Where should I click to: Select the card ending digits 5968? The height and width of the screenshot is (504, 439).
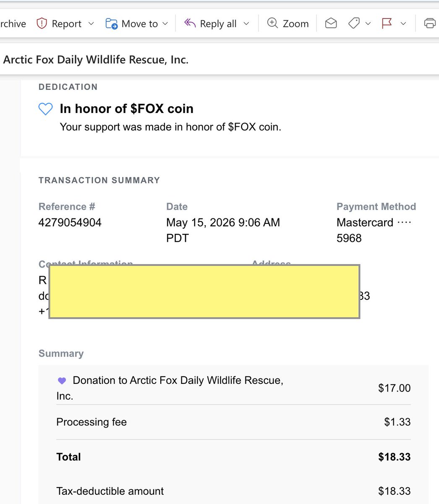(349, 238)
